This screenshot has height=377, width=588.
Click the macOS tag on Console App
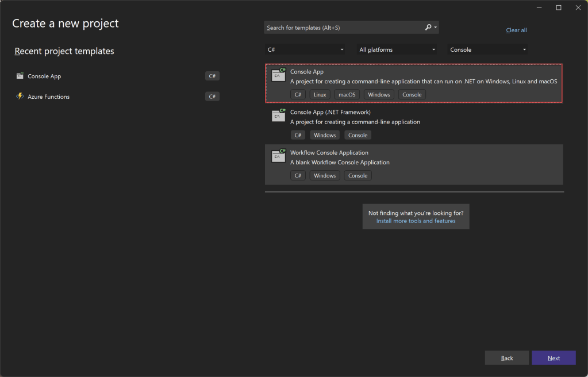point(347,95)
